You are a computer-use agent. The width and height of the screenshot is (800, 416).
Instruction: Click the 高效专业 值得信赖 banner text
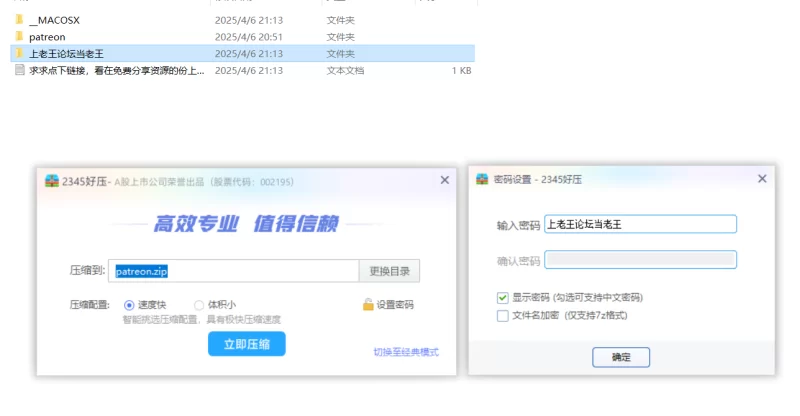pos(246,224)
